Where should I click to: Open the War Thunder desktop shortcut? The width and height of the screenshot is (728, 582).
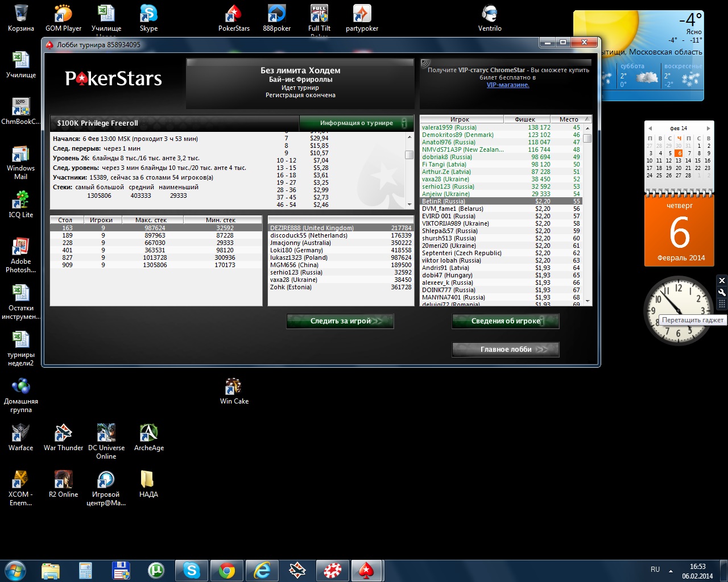click(x=63, y=436)
